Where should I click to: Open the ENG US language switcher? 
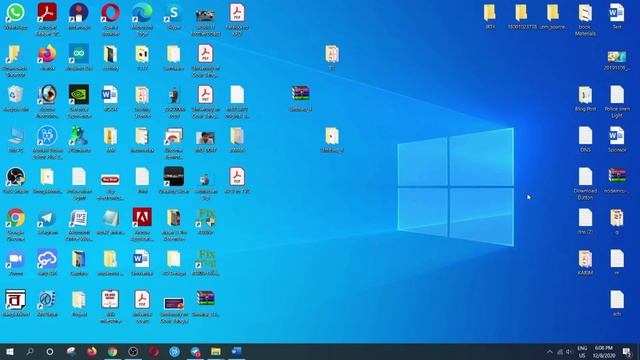(582, 352)
